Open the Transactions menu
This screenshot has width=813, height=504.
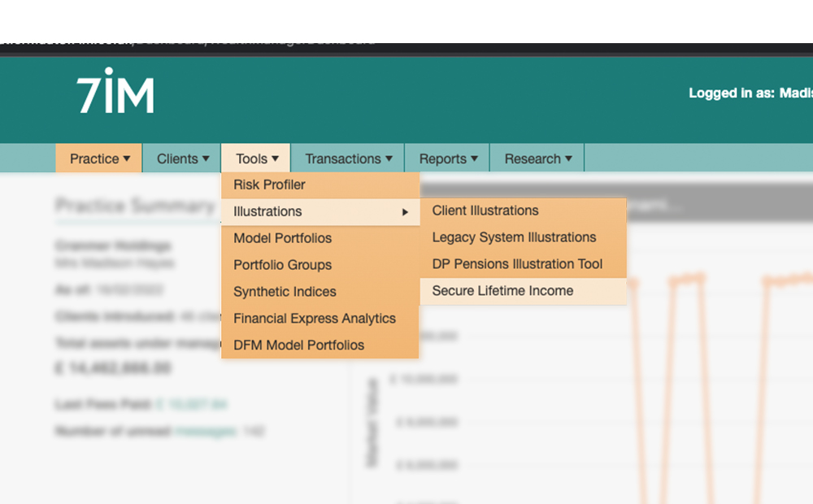[x=348, y=159]
